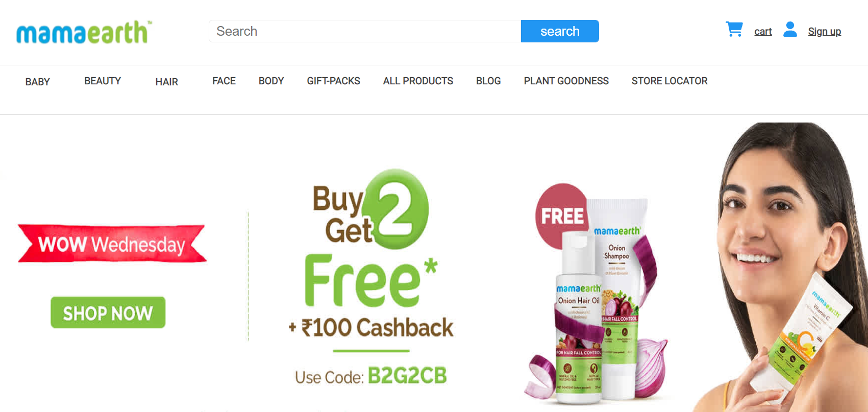This screenshot has height=412, width=868.
Task: Visit the BLOG section
Action: [x=488, y=81]
